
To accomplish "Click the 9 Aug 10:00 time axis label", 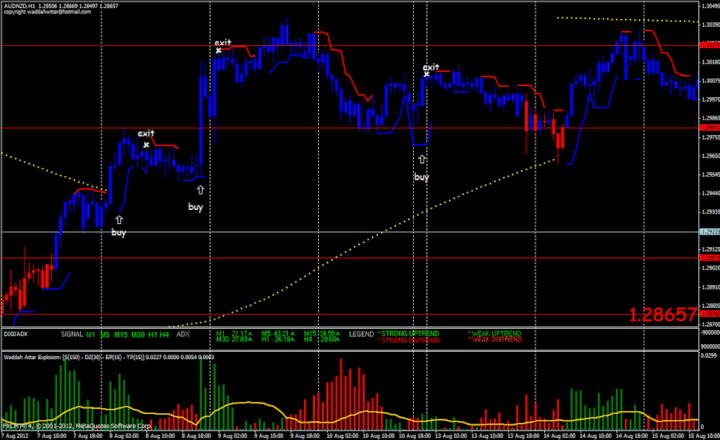I will (x=269, y=435).
